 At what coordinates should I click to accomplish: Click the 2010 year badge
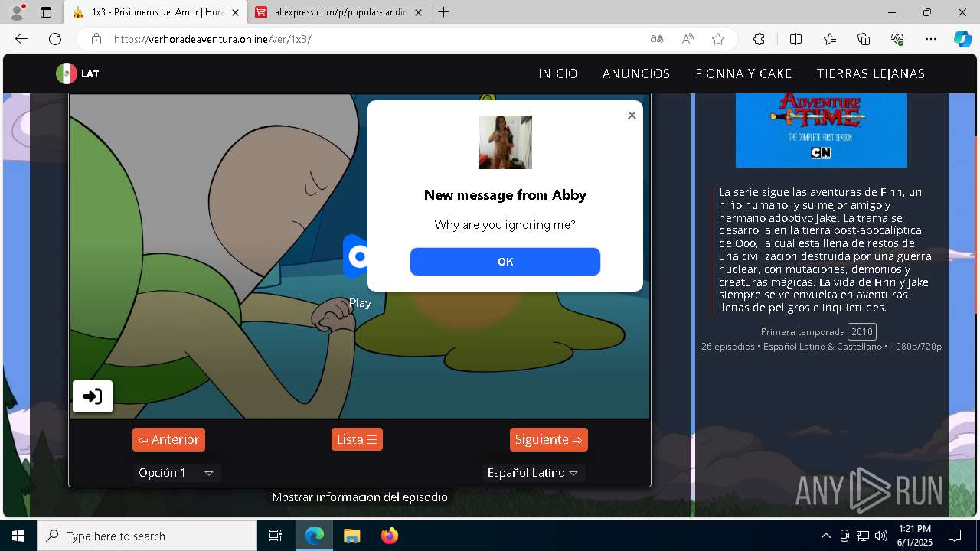coord(862,331)
